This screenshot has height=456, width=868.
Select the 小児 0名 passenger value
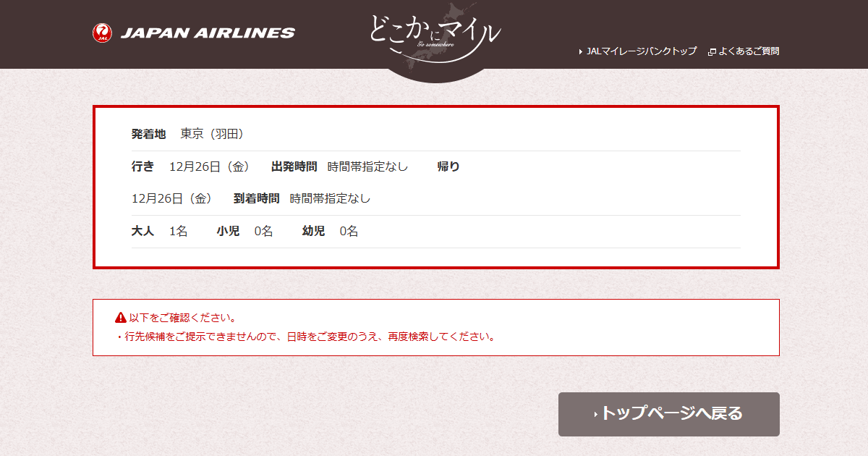[263, 231]
